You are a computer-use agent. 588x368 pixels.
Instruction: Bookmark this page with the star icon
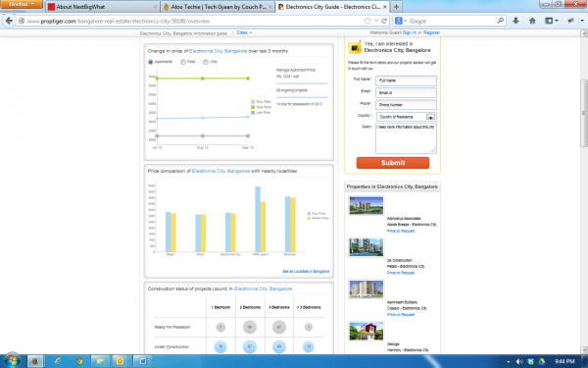pyautogui.click(x=367, y=21)
